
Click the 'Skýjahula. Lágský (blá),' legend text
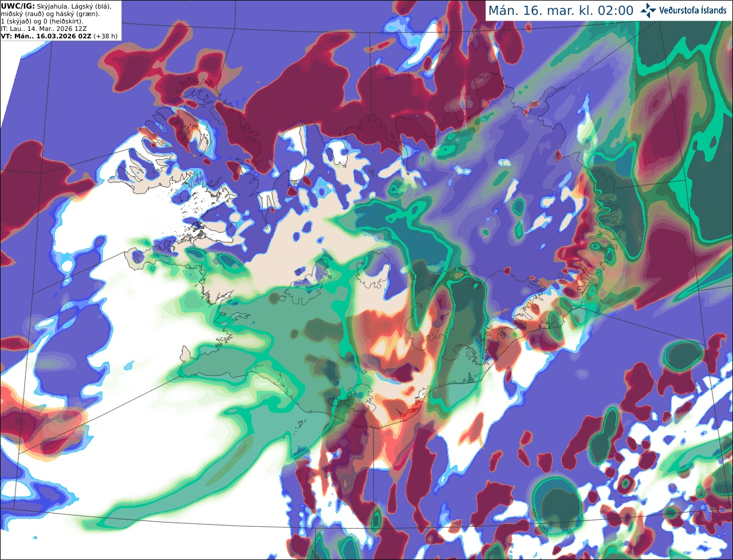pos(74,6)
